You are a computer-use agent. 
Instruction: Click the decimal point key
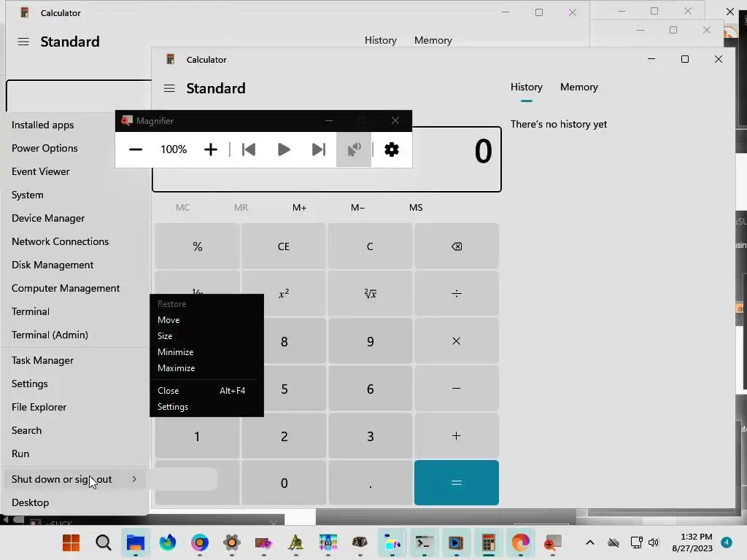tap(370, 483)
